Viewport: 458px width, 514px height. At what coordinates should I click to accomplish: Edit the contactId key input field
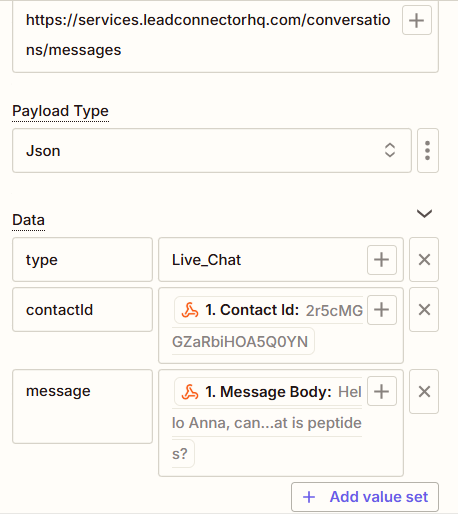[82, 310]
